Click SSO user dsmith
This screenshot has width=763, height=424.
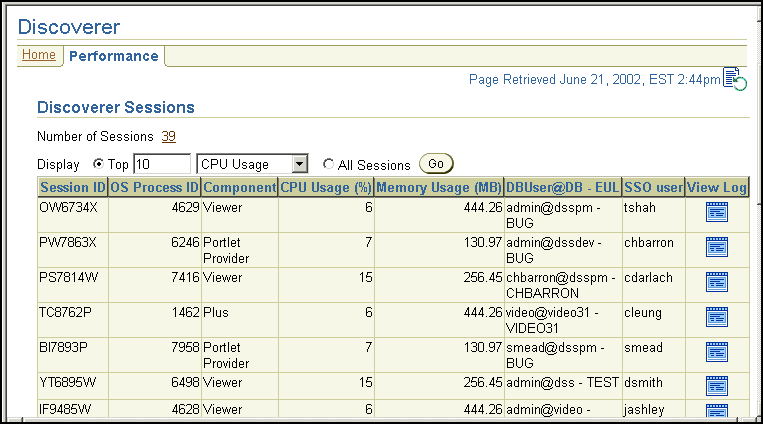643,383
